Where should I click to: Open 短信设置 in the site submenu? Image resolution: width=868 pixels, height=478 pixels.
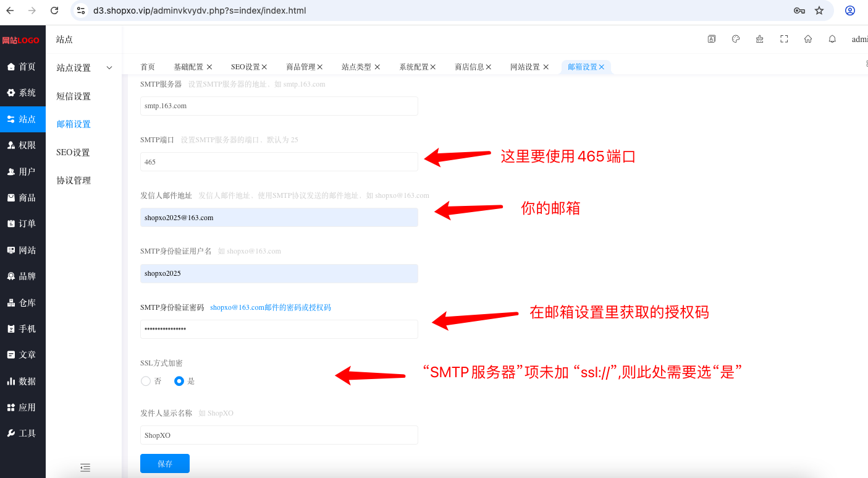coord(74,96)
